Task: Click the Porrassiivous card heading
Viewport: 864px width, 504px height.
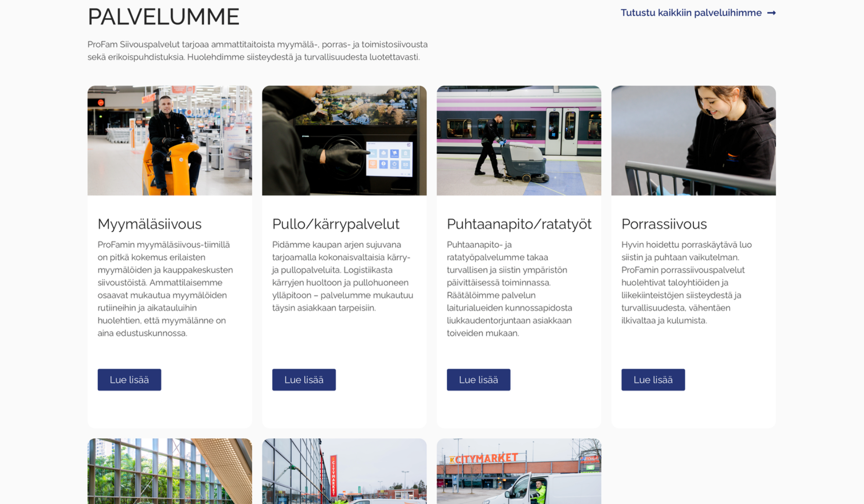Action: [664, 224]
